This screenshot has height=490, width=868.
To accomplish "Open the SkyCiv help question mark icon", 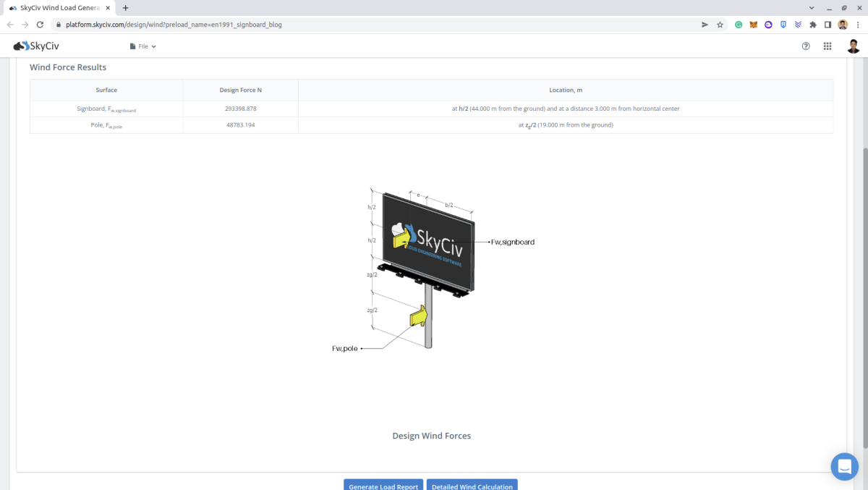I will tap(806, 46).
